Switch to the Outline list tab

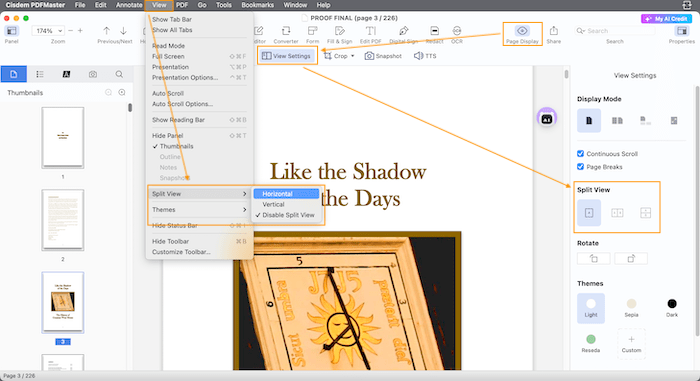click(x=40, y=74)
